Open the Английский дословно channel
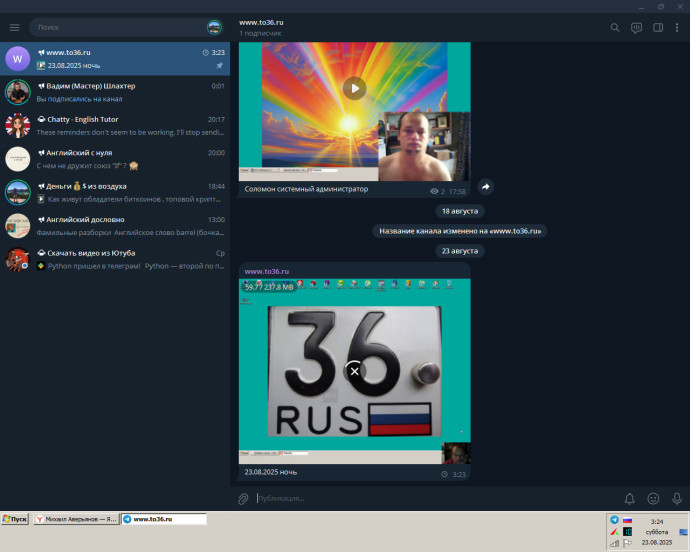This screenshot has height=552, width=690. point(115,226)
